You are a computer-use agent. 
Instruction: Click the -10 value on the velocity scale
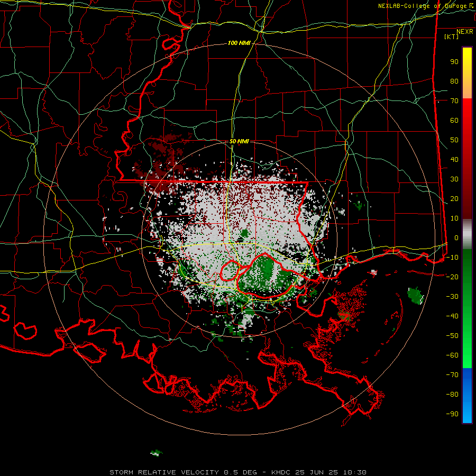[452, 258]
